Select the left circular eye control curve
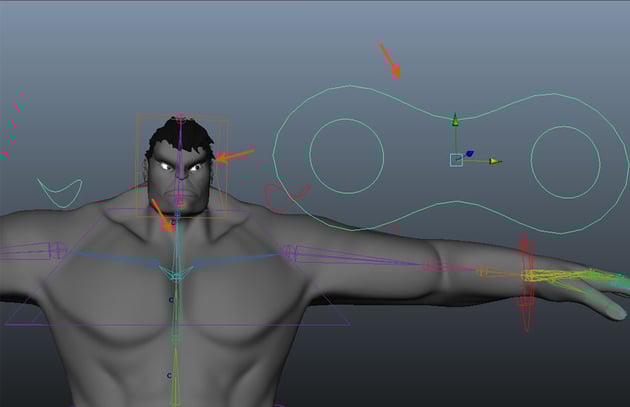Screen dimensions: 630x407 (x=347, y=156)
